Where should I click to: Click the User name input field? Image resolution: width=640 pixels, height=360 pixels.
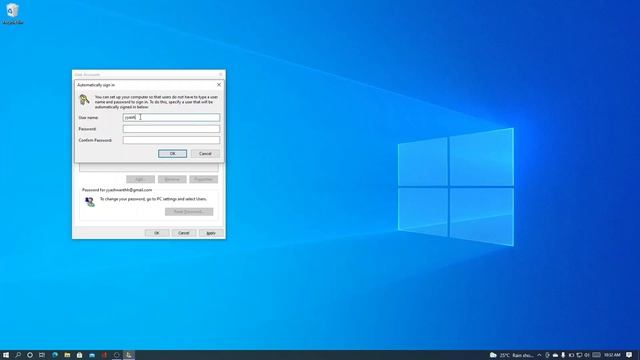171,118
